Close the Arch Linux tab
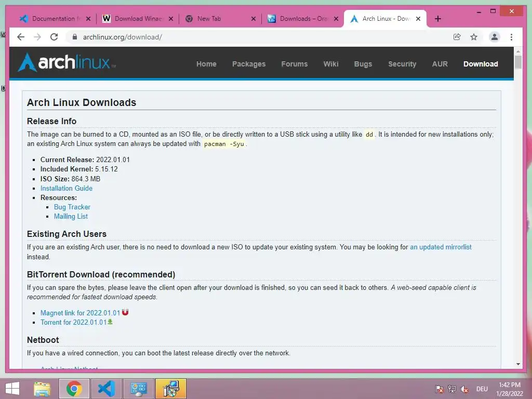The height and width of the screenshot is (399, 532). 418,19
